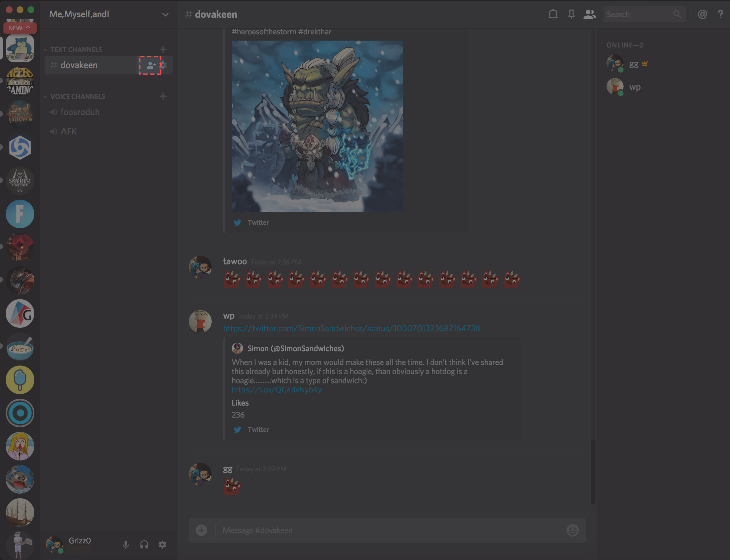Image resolution: width=730 pixels, height=560 pixels.
Task: Click the Simon Sandwiches tweet URL
Action: tap(351, 328)
